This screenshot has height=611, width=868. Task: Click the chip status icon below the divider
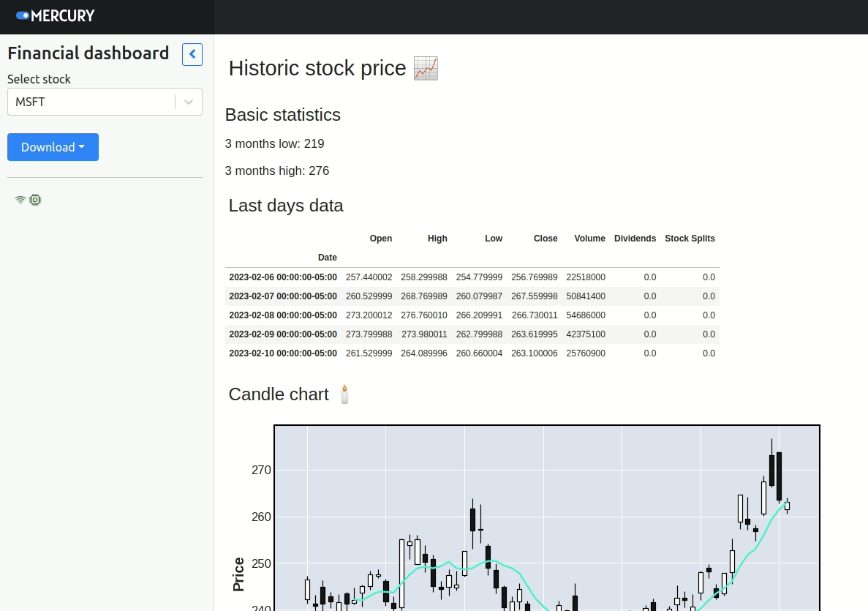click(35, 199)
